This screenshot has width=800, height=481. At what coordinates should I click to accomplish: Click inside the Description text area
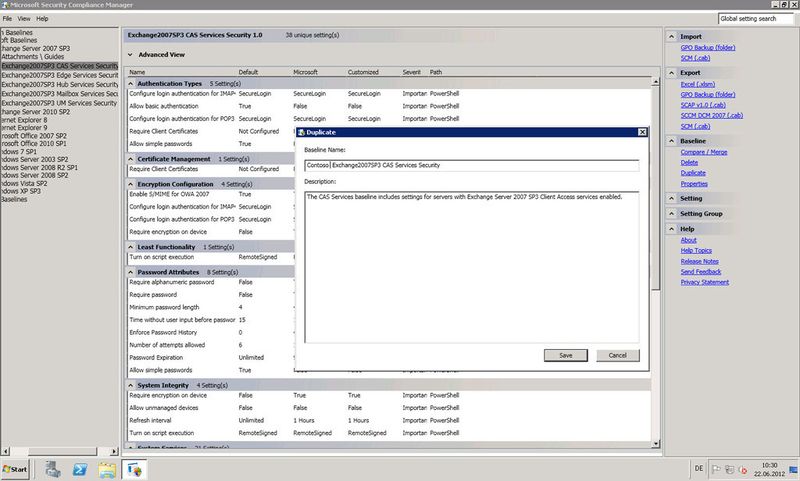pyautogui.click(x=471, y=267)
